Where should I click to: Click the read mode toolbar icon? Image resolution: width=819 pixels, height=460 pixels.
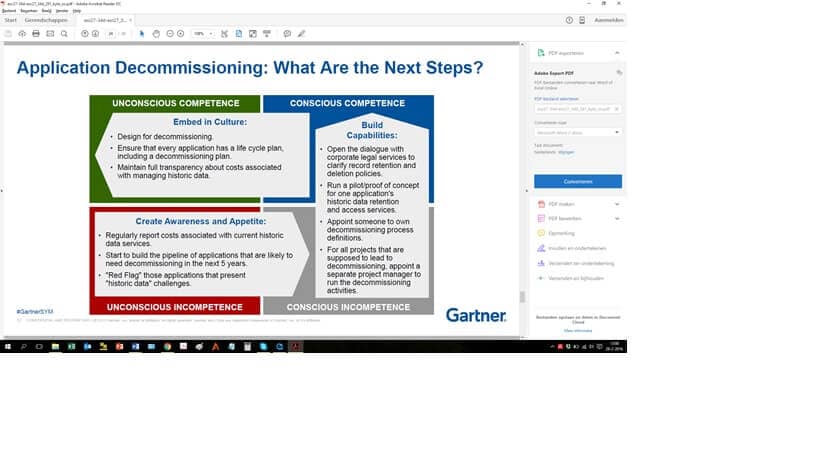pyautogui.click(x=267, y=33)
